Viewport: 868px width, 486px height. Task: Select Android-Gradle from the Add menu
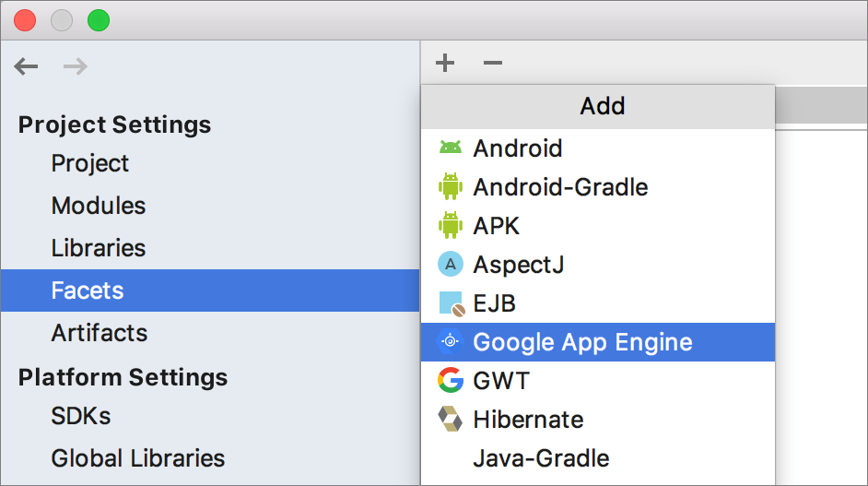coord(560,187)
